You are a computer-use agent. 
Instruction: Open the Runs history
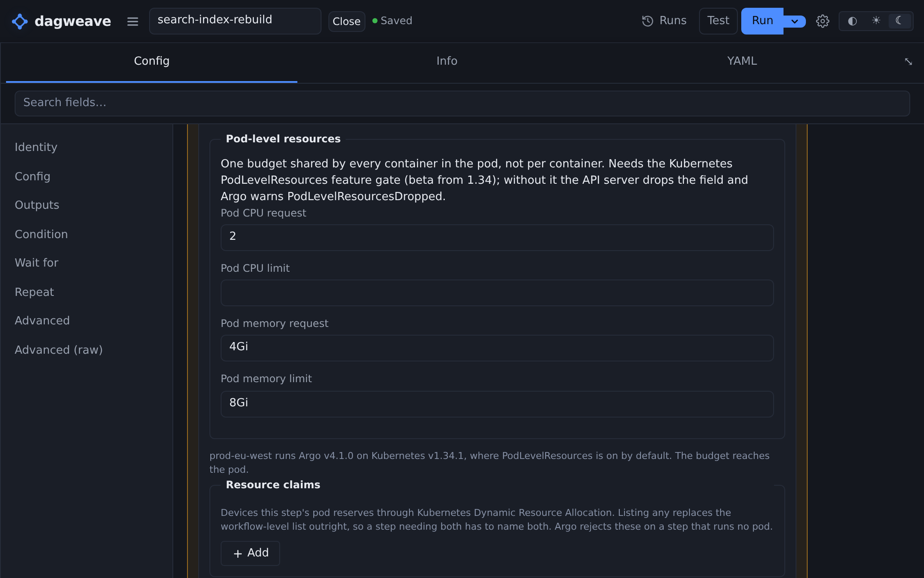(664, 21)
